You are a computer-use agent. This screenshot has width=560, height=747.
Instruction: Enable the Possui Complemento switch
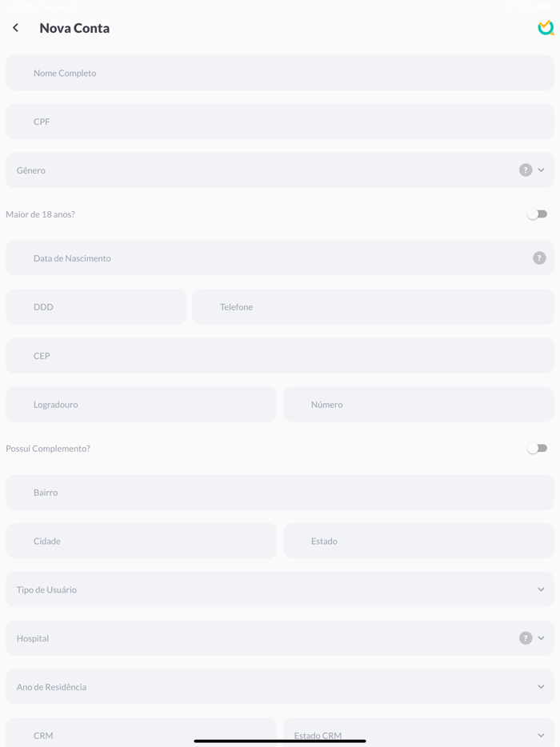537,449
